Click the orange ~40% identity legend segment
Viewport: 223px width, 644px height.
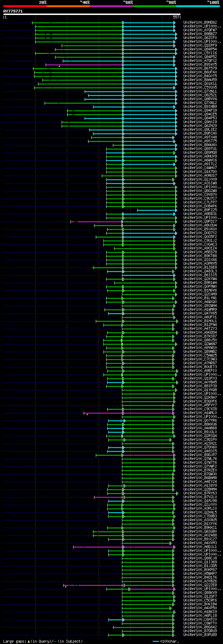(68, 6)
